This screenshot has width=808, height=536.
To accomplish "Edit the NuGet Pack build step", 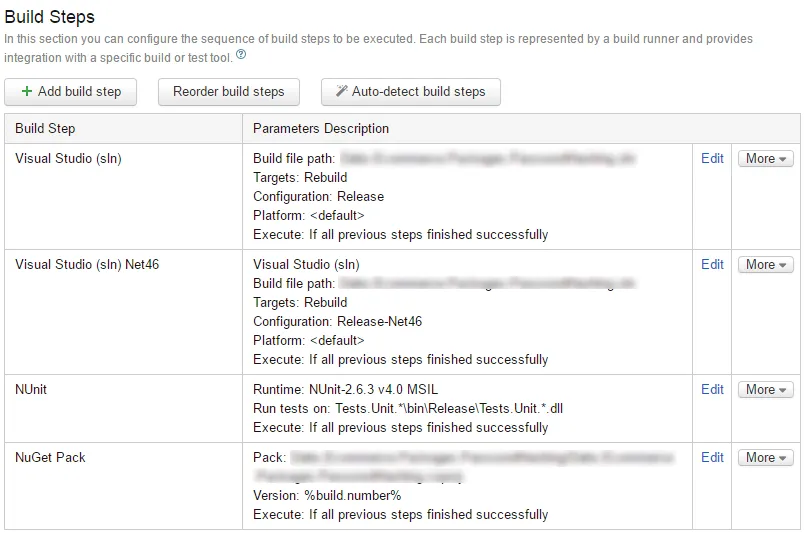I will [x=712, y=457].
